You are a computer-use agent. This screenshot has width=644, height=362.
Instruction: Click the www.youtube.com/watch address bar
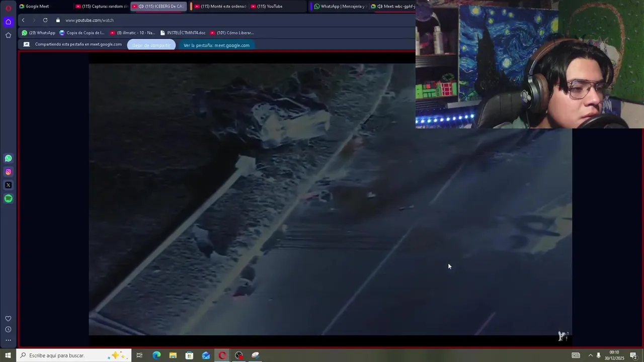90,20
